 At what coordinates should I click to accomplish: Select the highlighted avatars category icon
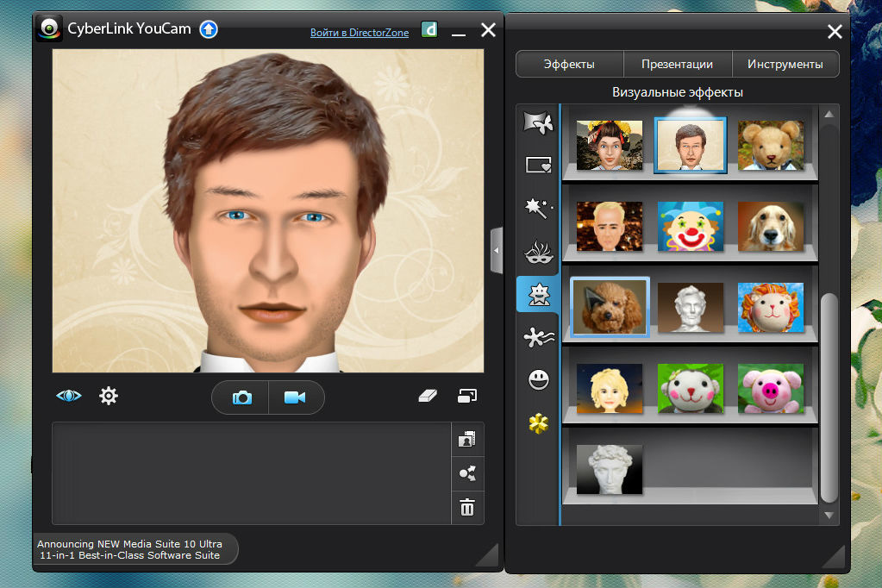click(x=538, y=294)
